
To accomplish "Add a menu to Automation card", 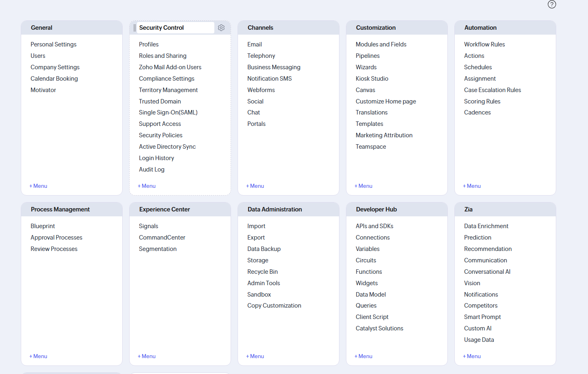I will (x=472, y=186).
